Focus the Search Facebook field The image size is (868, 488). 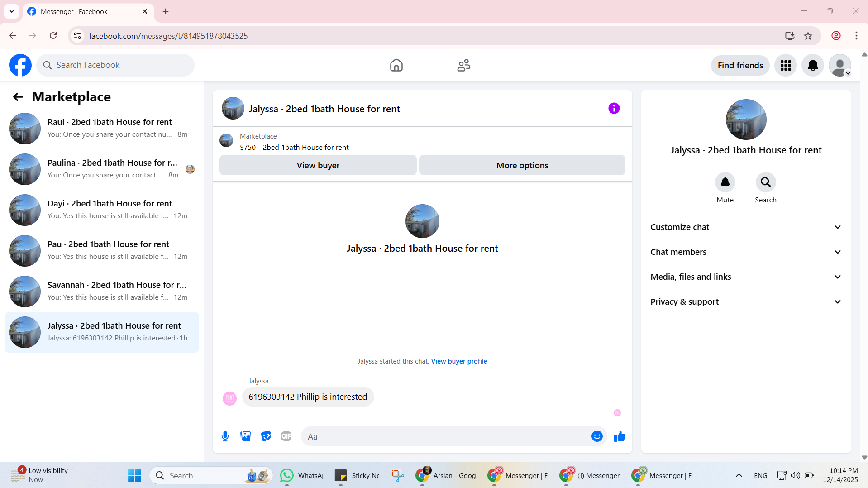pos(115,65)
